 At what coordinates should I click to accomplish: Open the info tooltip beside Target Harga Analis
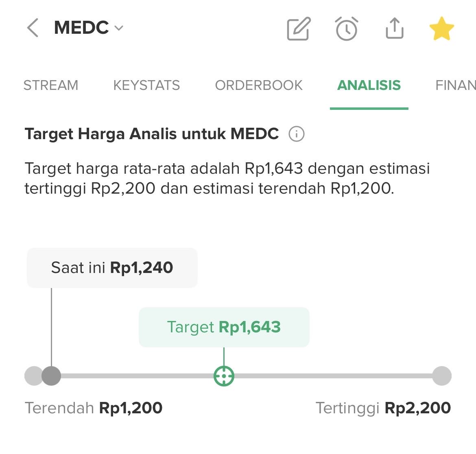pyautogui.click(x=297, y=134)
